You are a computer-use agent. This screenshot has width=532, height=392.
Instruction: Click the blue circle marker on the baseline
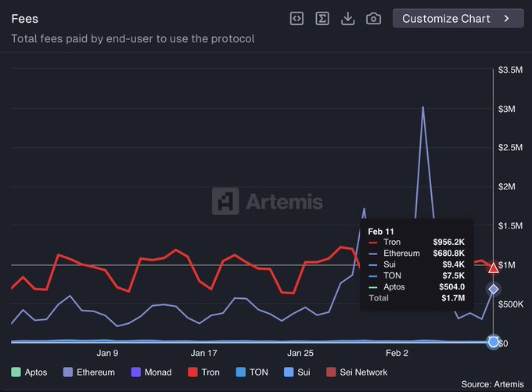[x=493, y=342]
